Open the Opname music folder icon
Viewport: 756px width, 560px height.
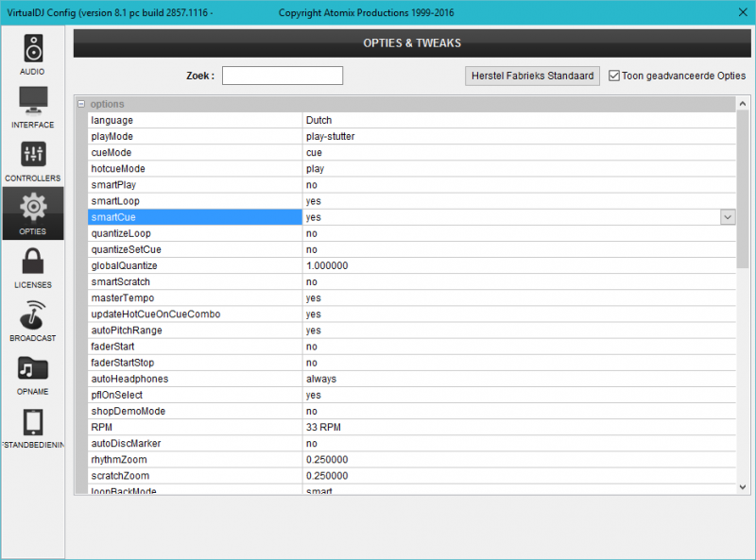(x=33, y=368)
